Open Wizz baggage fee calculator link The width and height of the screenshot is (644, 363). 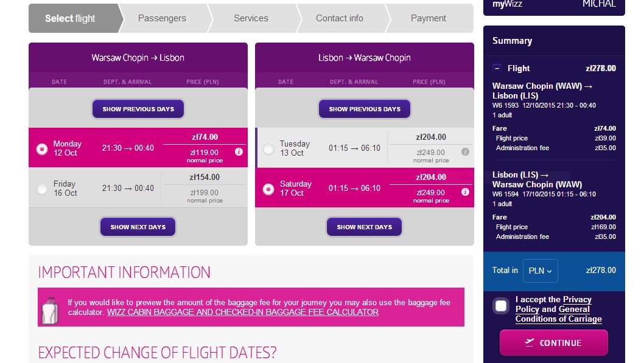[243, 312]
